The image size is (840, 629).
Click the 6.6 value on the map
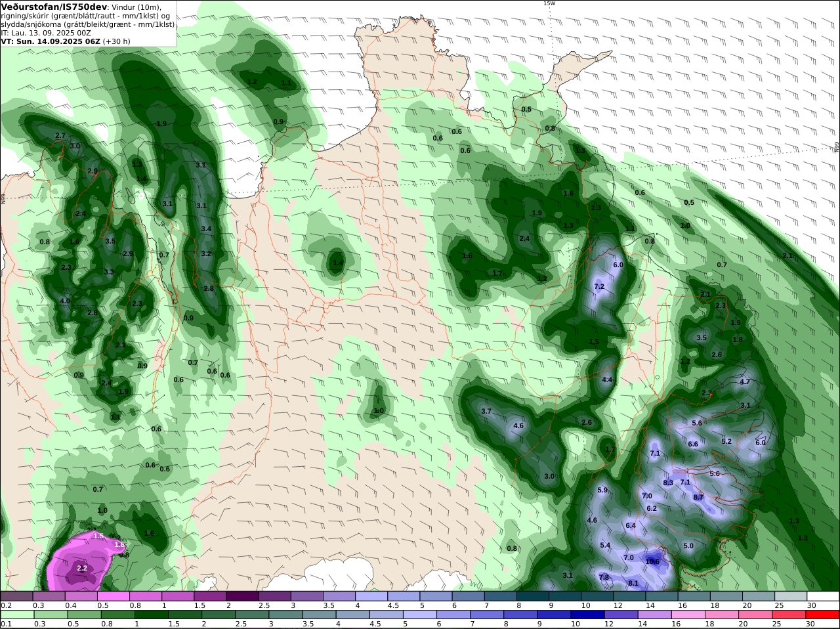coord(693,444)
